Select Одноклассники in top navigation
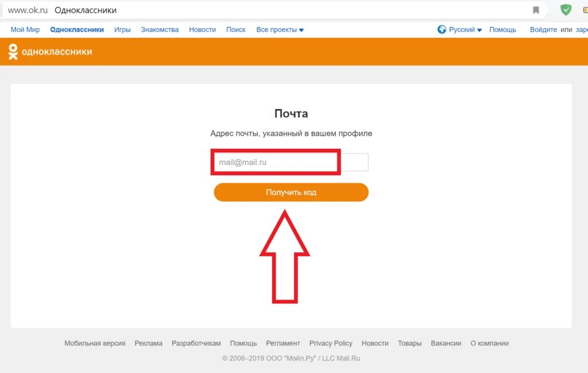The image size is (588, 373). (x=77, y=30)
